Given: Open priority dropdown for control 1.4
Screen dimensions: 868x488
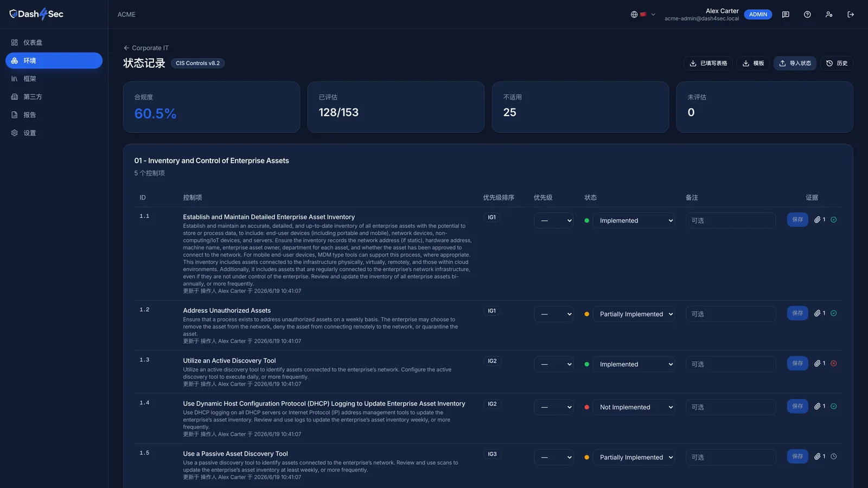Looking at the screenshot, I should tap(553, 407).
